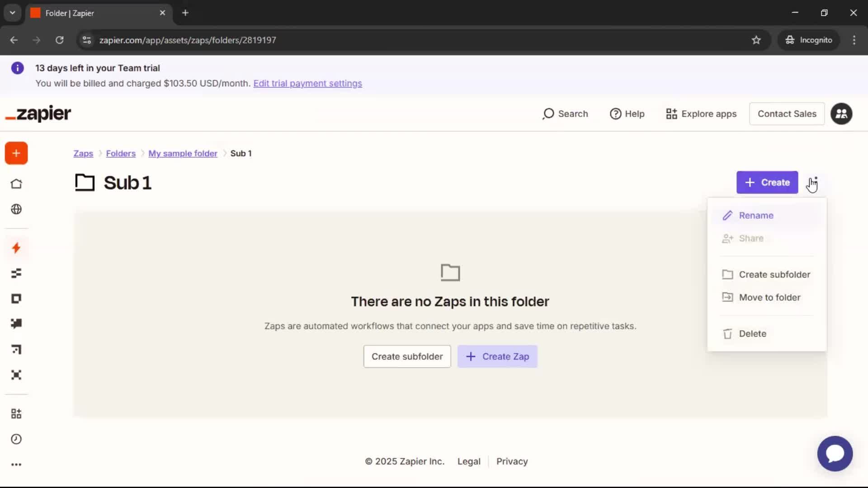The image size is (868, 488).
Task: Click Create subfolder button in empty state
Action: (x=407, y=357)
